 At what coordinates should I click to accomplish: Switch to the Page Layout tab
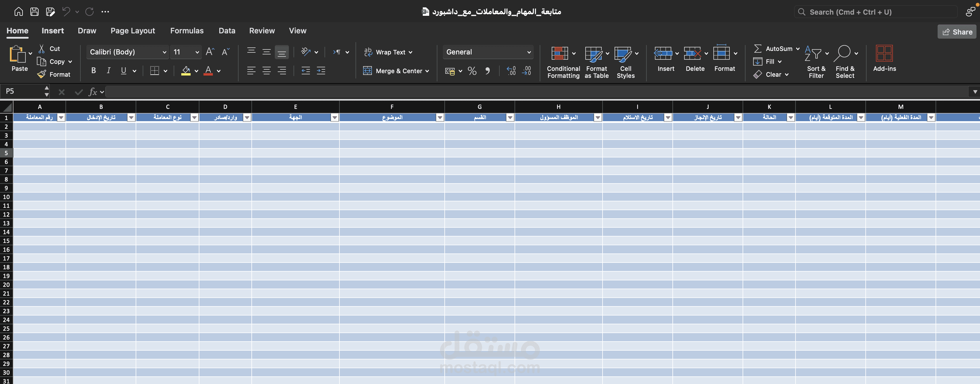tap(133, 30)
